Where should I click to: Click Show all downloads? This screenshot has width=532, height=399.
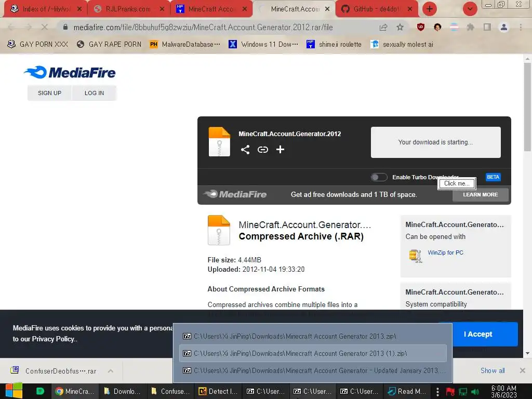pyautogui.click(x=493, y=370)
